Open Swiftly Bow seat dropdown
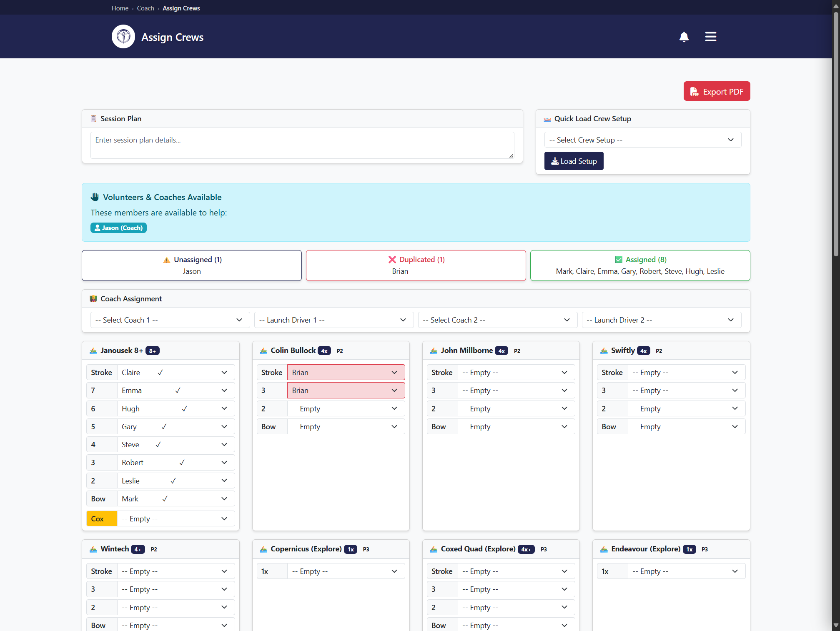The width and height of the screenshot is (840, 631). click(687, 427)
